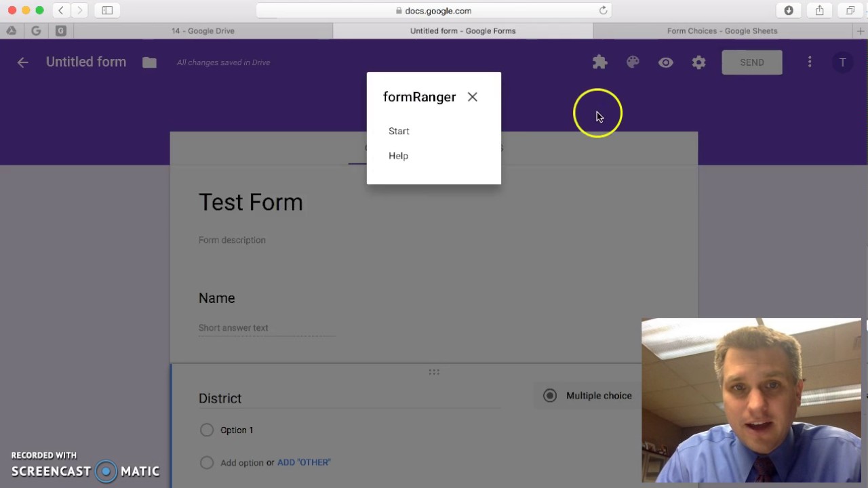Toggle the Safari sidebar button

[107, 10]
